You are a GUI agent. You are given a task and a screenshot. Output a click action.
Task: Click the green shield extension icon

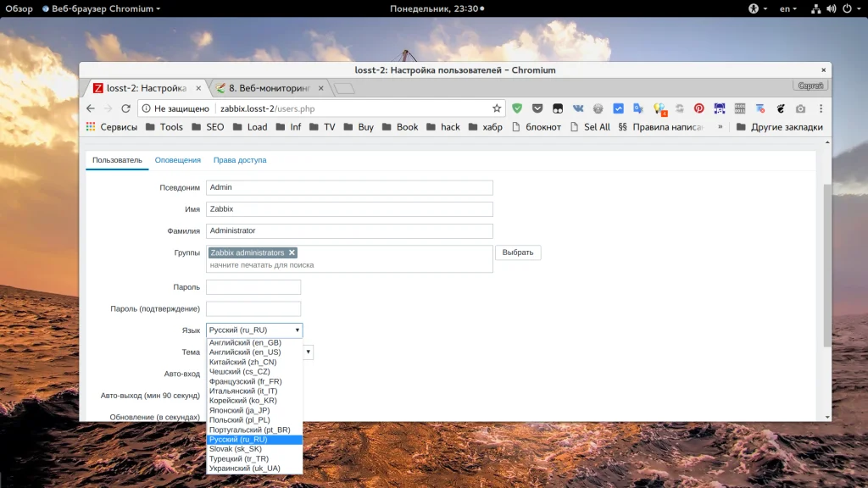[x=516, y=108]
